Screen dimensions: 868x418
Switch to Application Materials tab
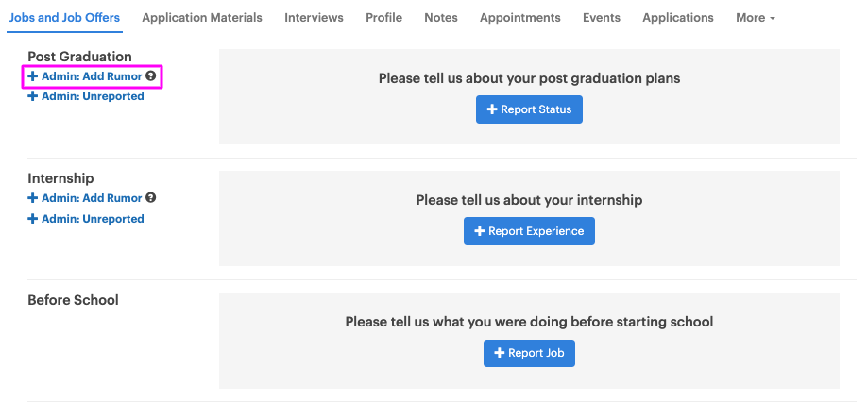(x=202, y=18)
